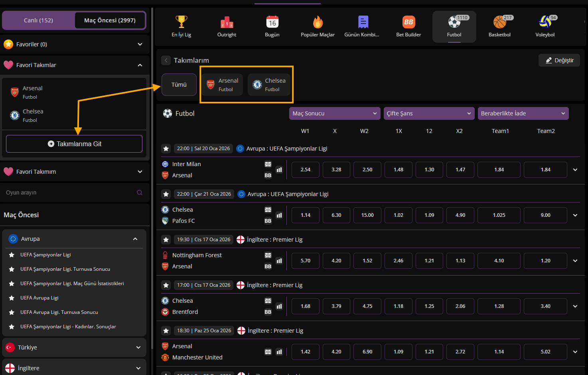The height and width of the screenshot is (375, 588).
Task: Click the Değiştir edit button
Action: pos(559,60)
